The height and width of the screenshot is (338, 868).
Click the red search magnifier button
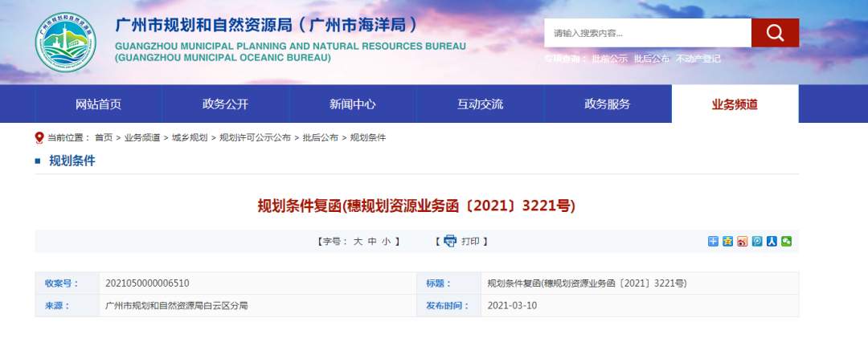[775, 33]
